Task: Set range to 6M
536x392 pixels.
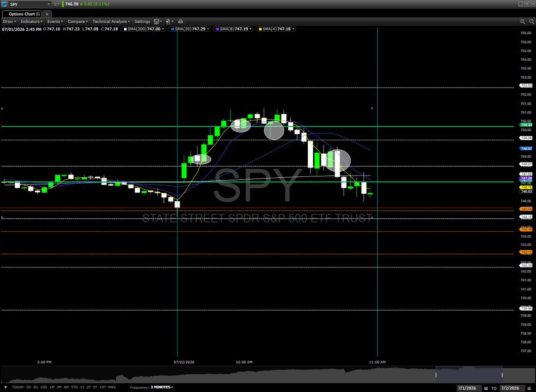Action: [67, 387]
